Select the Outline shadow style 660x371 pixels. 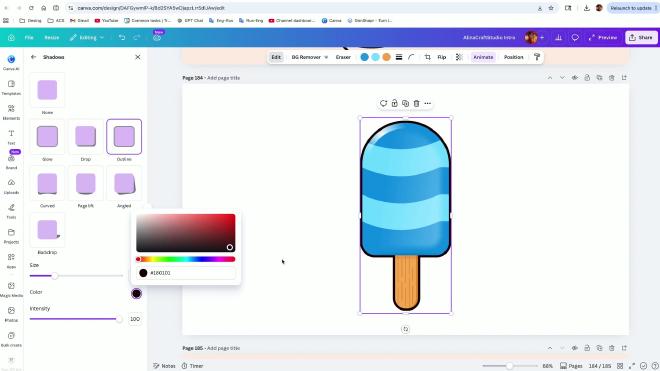click(124, 137)
